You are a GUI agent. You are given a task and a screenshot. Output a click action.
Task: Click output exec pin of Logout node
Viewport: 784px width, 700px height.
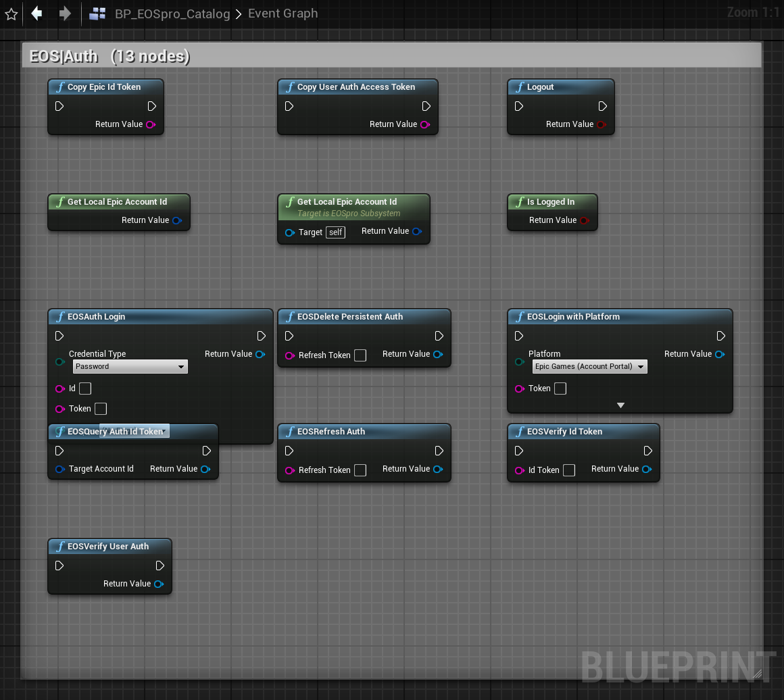602,106
